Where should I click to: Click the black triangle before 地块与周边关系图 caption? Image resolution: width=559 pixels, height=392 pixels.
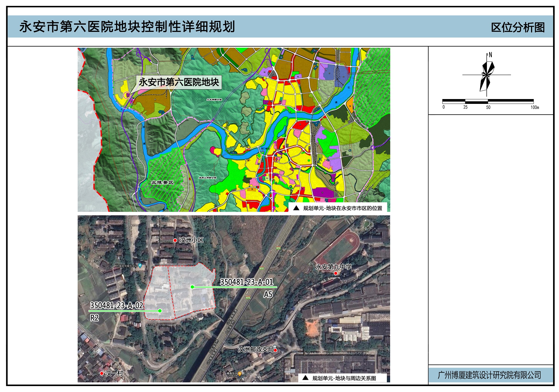[x=305, y=378]
